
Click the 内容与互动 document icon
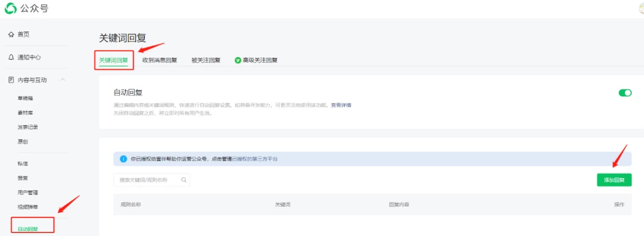11,80
